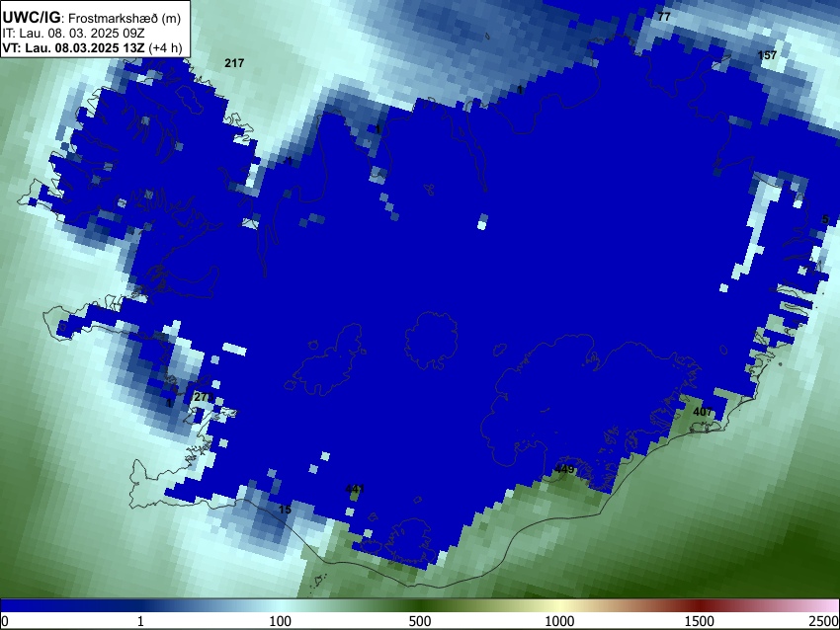Click the 'VT: Lau. 08.03.2025 13Z (+4 h)' line

[x=92, y=47]
